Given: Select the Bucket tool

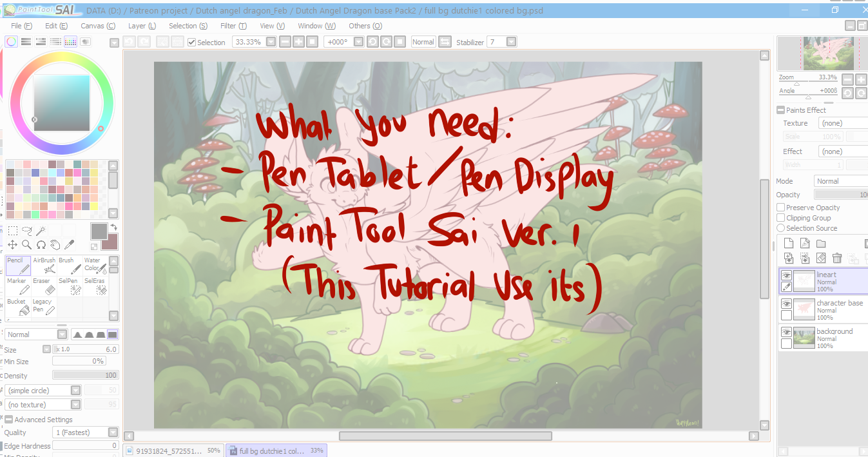Looking at the screenshot, I should pos(18,307).
